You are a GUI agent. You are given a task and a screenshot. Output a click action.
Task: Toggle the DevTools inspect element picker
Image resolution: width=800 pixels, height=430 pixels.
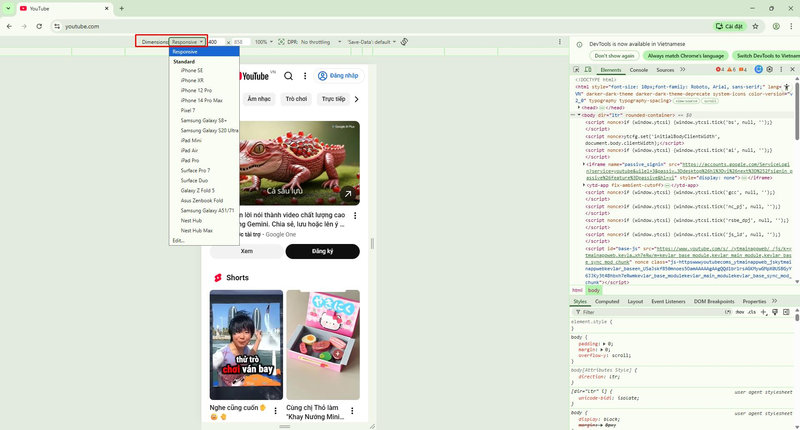(576, 69)
